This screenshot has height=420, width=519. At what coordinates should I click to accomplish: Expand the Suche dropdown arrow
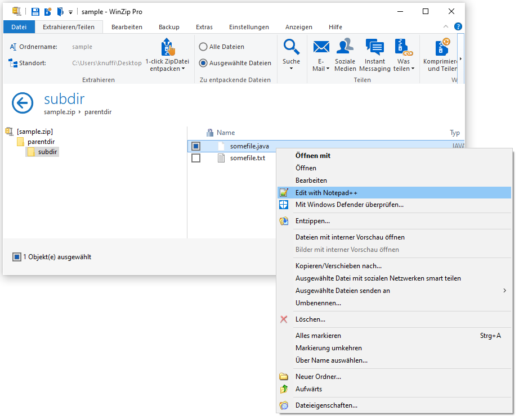[291, 69]
